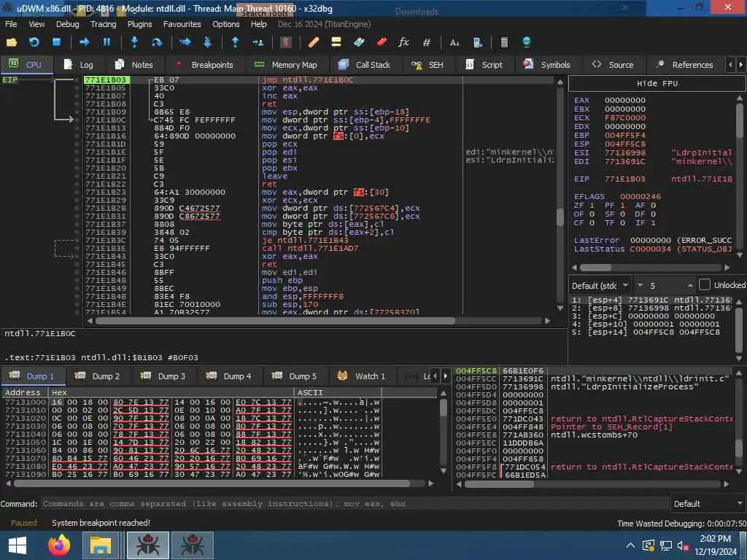Show hidden tray icons chevron
This screenshot has height=560, width=747.
pyautogui.click(x=630, y=545)
